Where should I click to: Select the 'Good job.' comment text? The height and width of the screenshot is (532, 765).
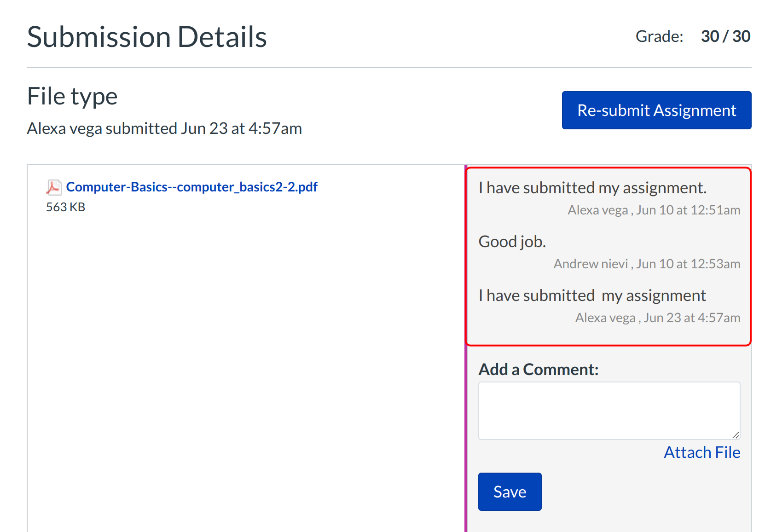(512, 242)
